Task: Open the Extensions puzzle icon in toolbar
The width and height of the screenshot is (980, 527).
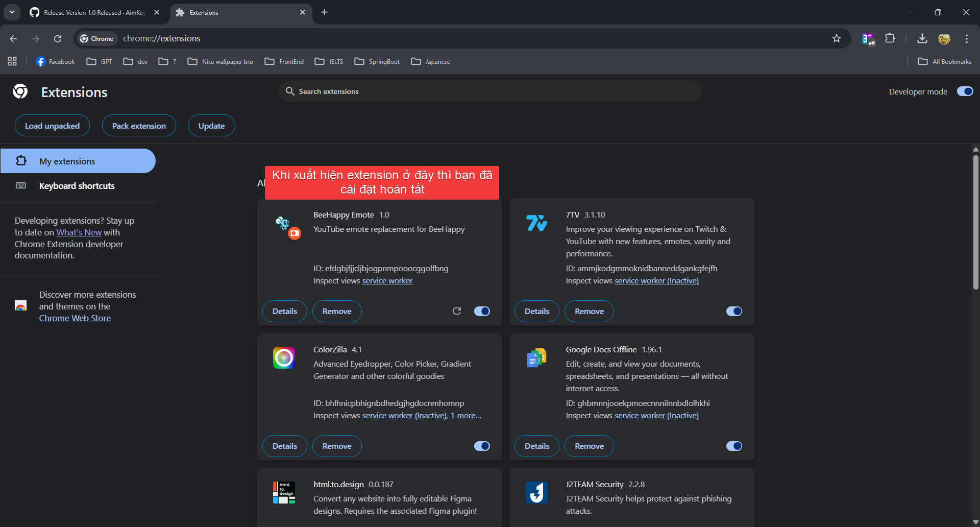Action: (890, 38)
